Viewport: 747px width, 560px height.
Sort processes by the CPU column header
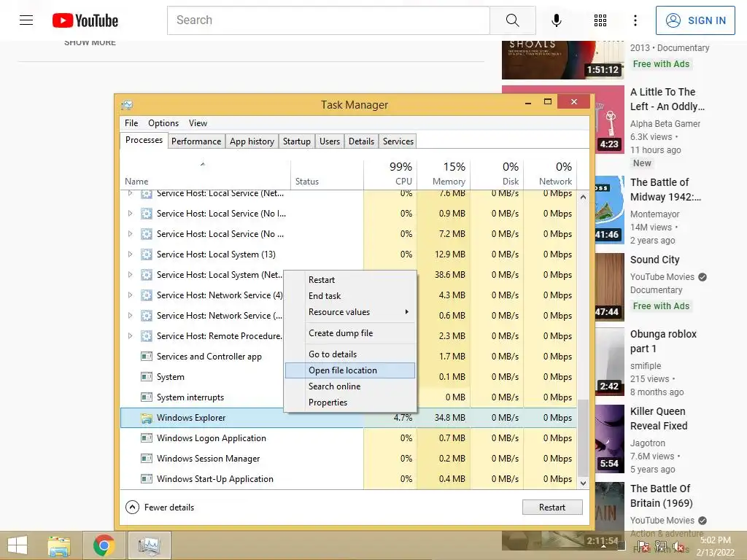pyautogui.click(x=390, y=174)
